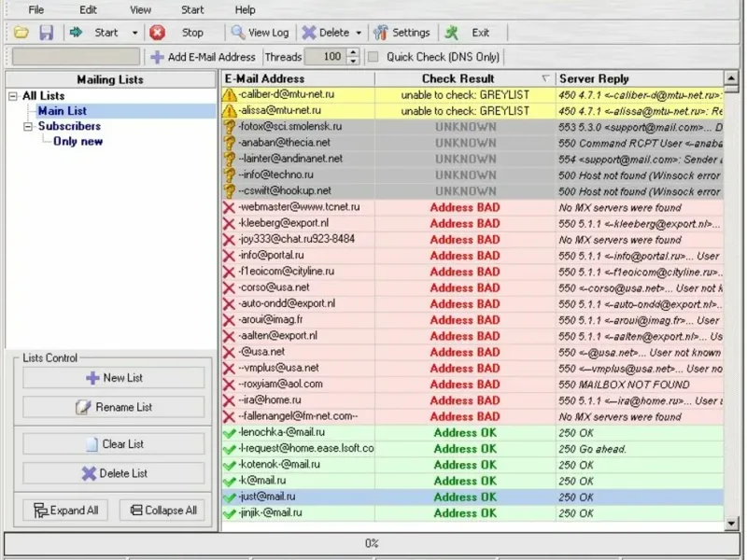Click the red Stop icon
747x560 pixels.
pos(157,33)
